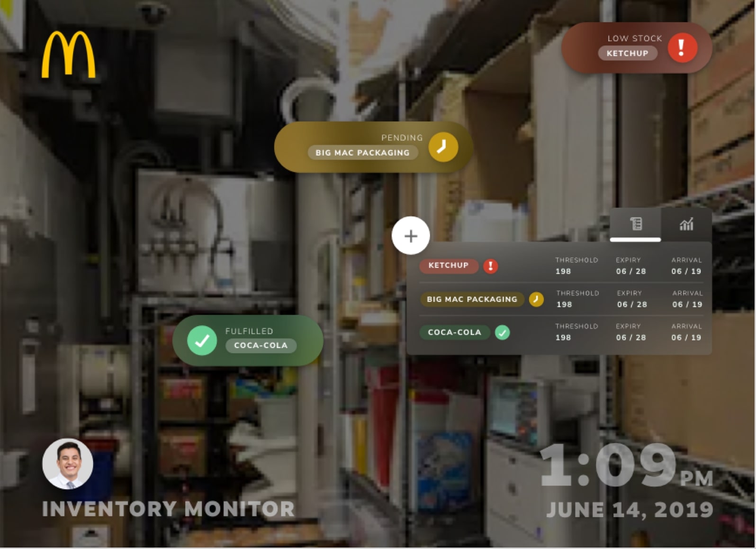Open the Ketchup item in inventory table

point(448,265)
